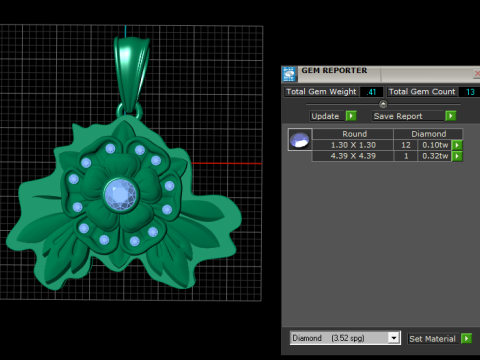Click green arrow in the 4.39 X 4.39 row

[x=457, y=156]
